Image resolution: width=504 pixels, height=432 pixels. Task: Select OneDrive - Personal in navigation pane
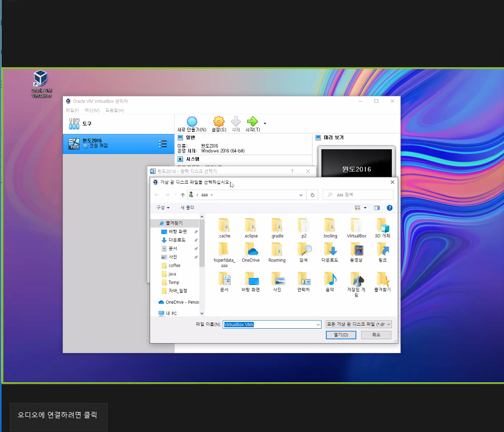[x=179, y=302]
